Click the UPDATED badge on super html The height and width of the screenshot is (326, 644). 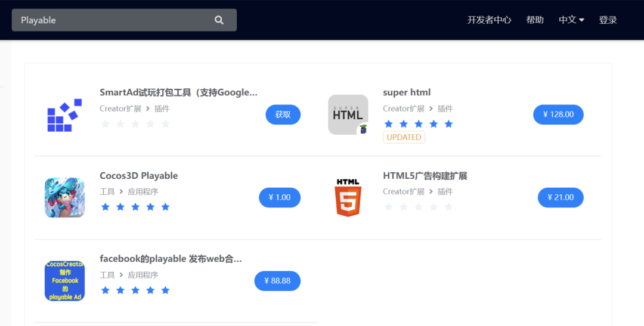click(404, 137)
